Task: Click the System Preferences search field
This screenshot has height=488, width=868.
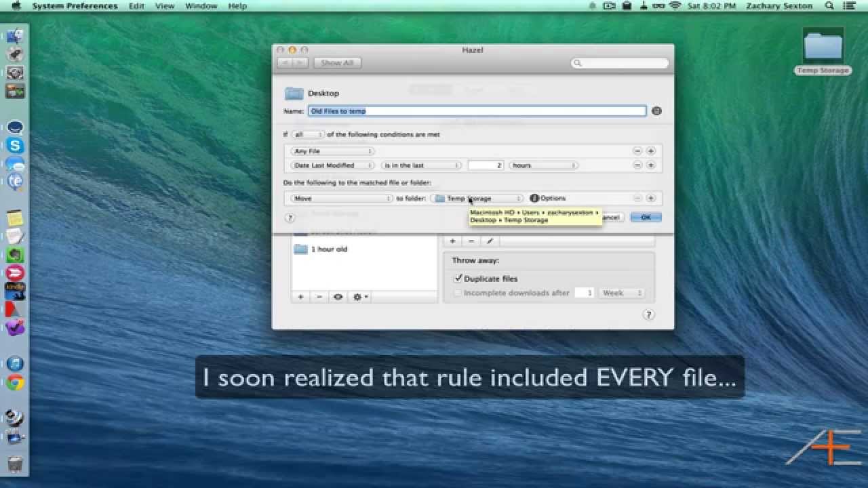Action: (620, 63)
